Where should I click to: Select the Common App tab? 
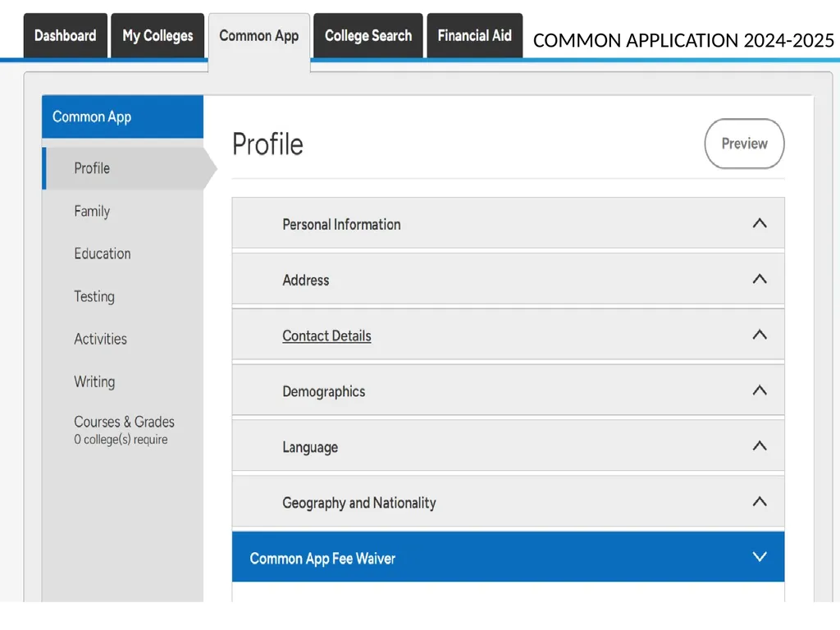[259, 36]
